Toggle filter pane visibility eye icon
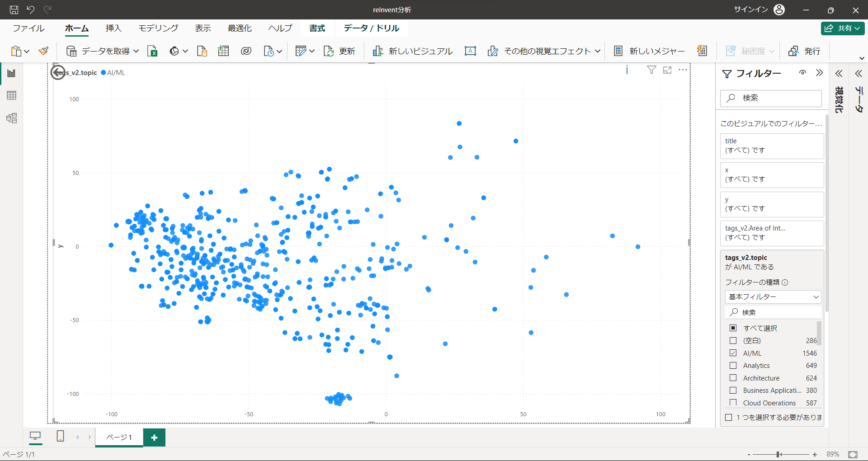The width and height of the screenshot is (868, 461). [802, 73]
